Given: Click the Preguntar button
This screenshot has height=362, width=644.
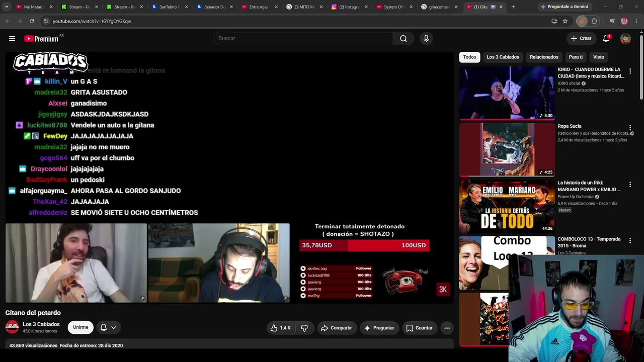Looking at the screenshot, I should tap(379, 328).
